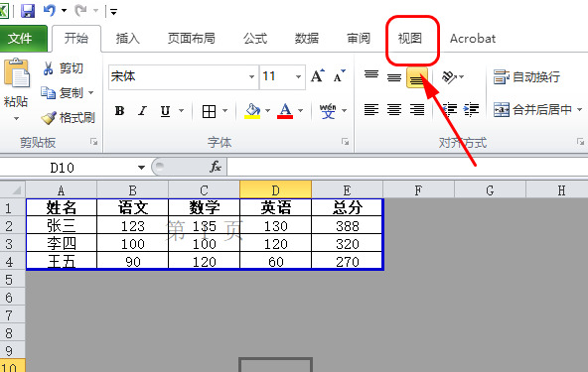Open the 合并后居中 dropdown arrow

click(580, 110)
